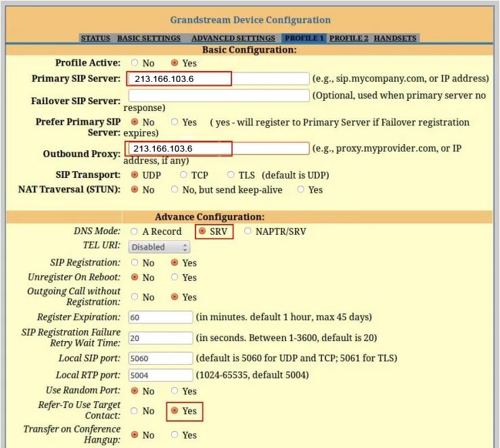
Task: Click the Outbound Proxy field
Action: 219,148
